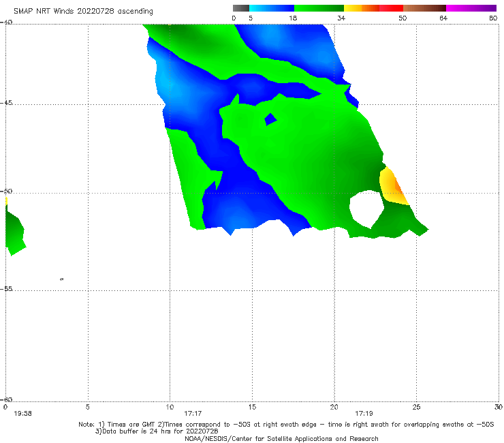The width and height of the screenshot is (504, 443).
Task: Click longitude axis label 20
Action: [x=334, y=407]
